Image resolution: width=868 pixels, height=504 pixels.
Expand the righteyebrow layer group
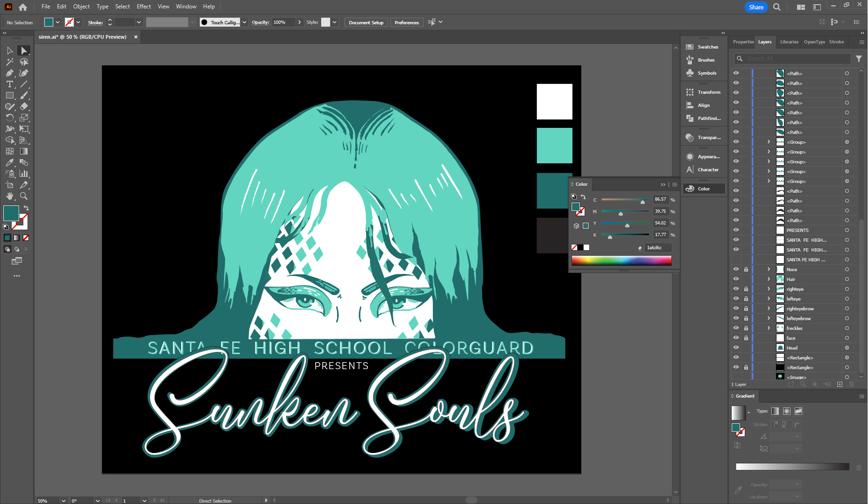pyautogui.click(x=769, y=308)
